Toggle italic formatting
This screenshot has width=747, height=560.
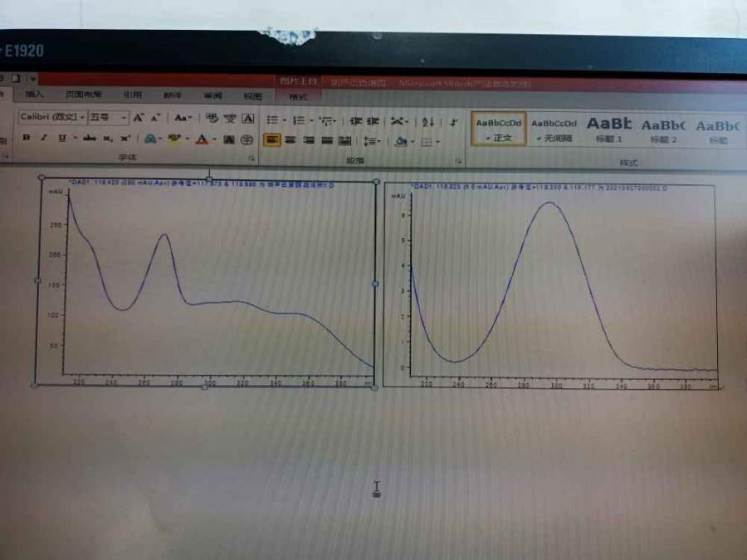[x=44, y=138]
